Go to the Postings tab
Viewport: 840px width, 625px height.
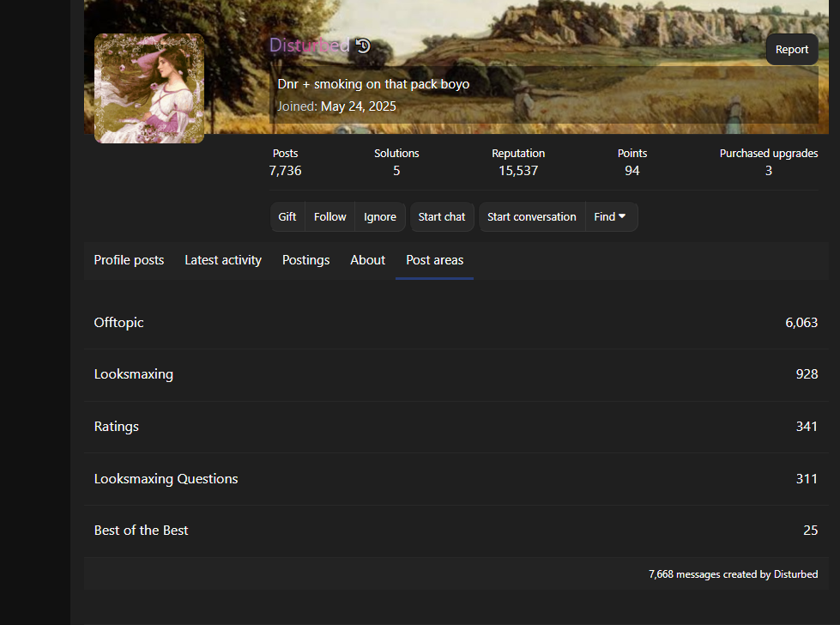pos(306,260)
